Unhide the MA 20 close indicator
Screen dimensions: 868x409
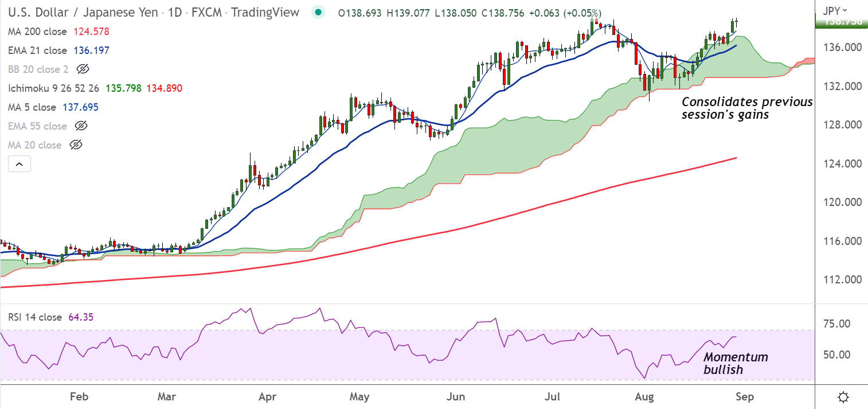76,145
